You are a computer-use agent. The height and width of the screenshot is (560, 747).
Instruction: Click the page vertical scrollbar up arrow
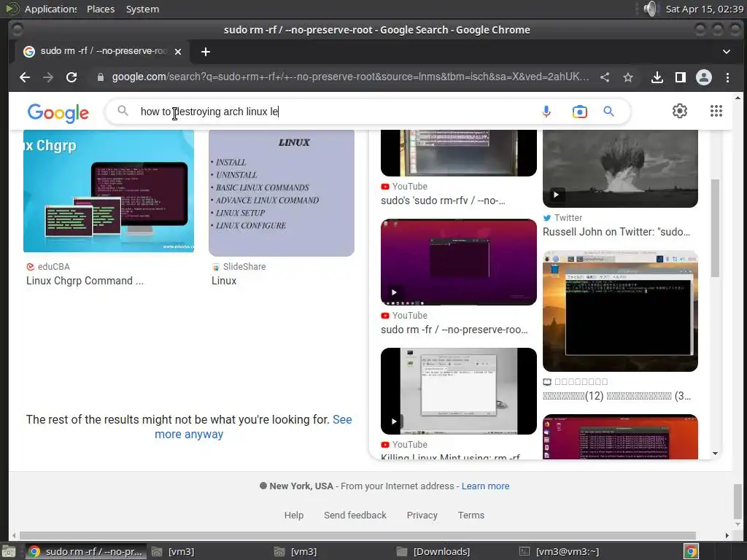coord(738,98)
